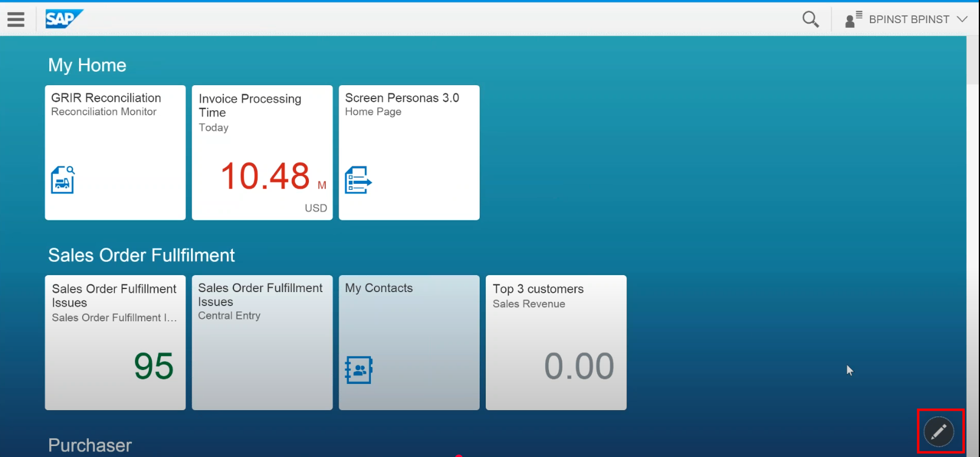The height and width of the screenshot is (457, 980).
Task: Open the Invoice Processing Time tile
Action: (x=262, y=152)
